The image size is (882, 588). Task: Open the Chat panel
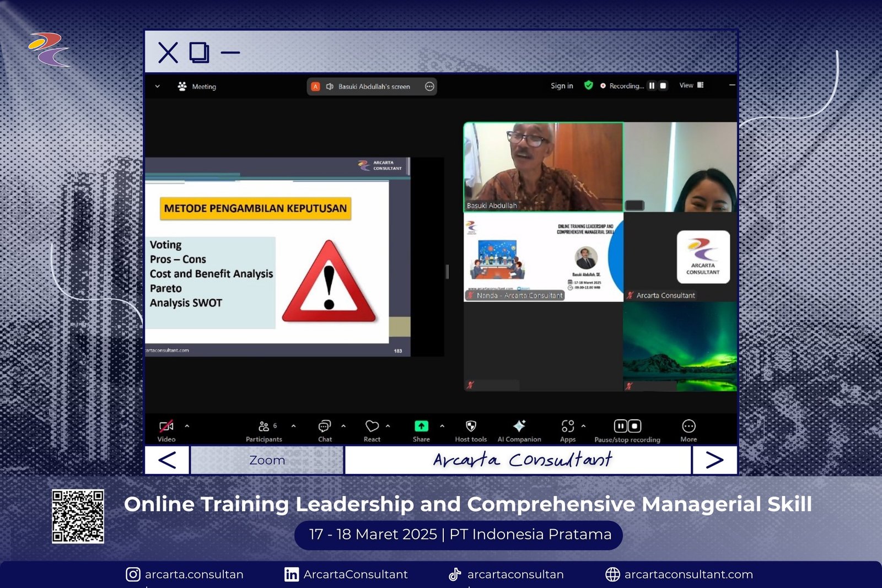325,430
